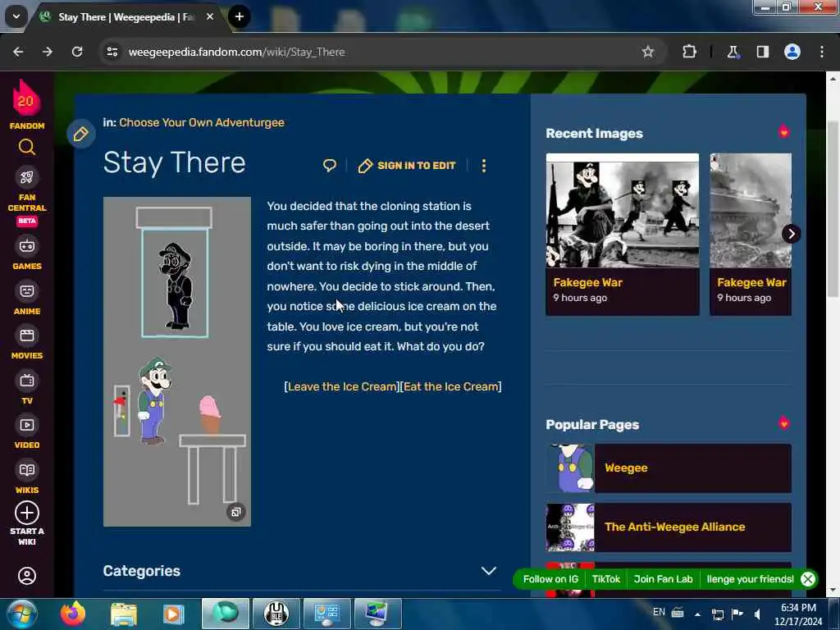
Task: Open the tab search dropdown arrow
Action: [x=16, y=16]
